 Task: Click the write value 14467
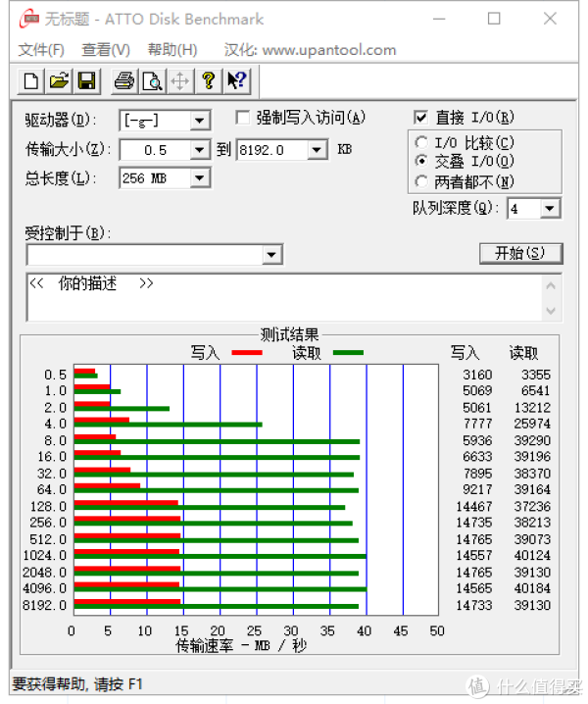[474, 507]
